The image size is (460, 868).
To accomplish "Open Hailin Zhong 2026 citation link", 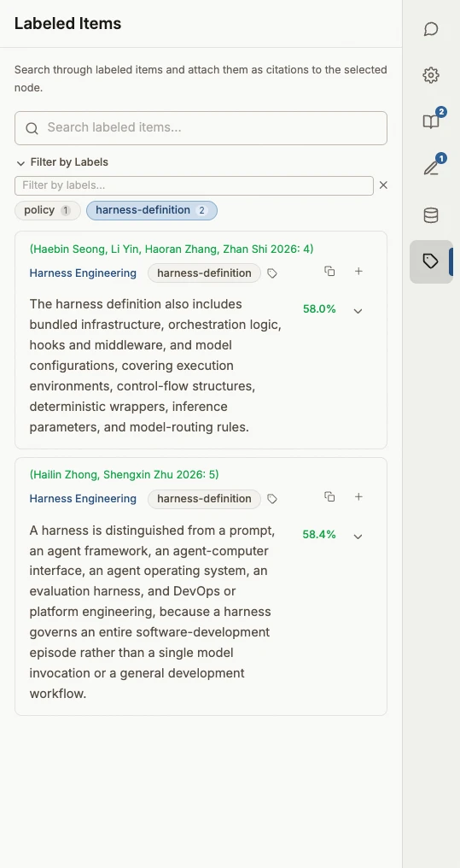I will tap(124, 474).
